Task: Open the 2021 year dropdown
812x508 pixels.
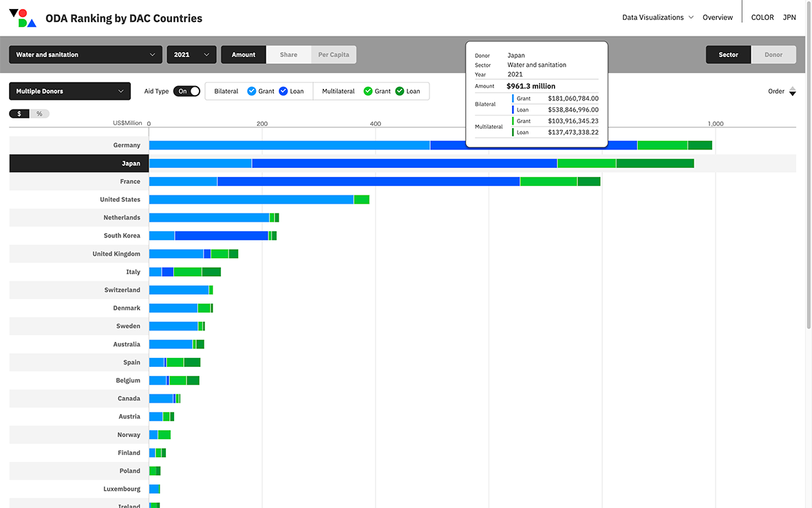Action: (191, 55)
